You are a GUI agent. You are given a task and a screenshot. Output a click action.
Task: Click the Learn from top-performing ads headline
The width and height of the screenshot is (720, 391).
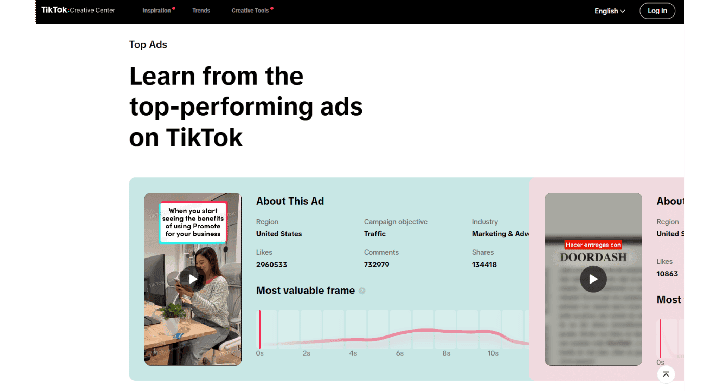[246, 106]
